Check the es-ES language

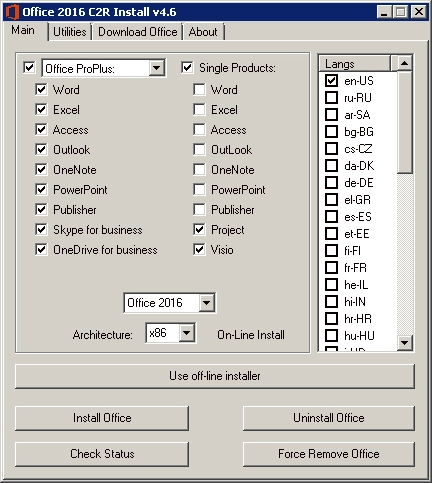click(x=331, y=217)
